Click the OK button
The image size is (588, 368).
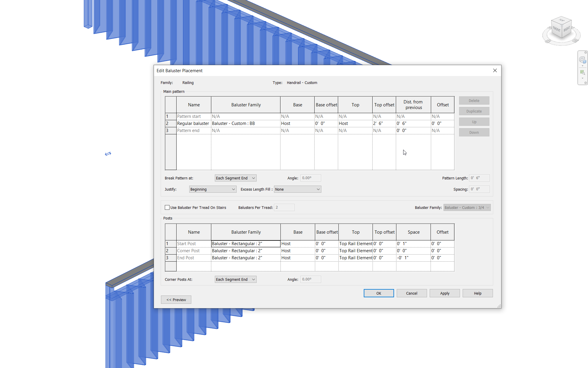pos(378,293)
